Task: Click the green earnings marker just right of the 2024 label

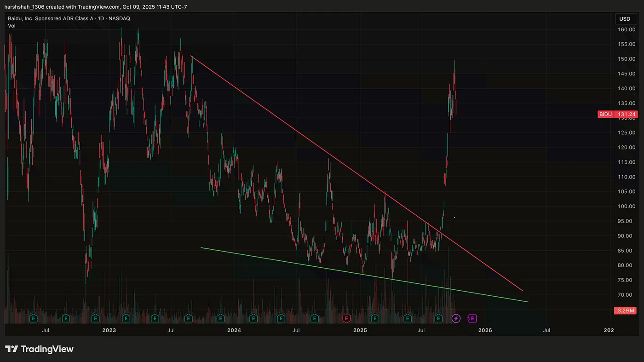Action: point(253,318)
